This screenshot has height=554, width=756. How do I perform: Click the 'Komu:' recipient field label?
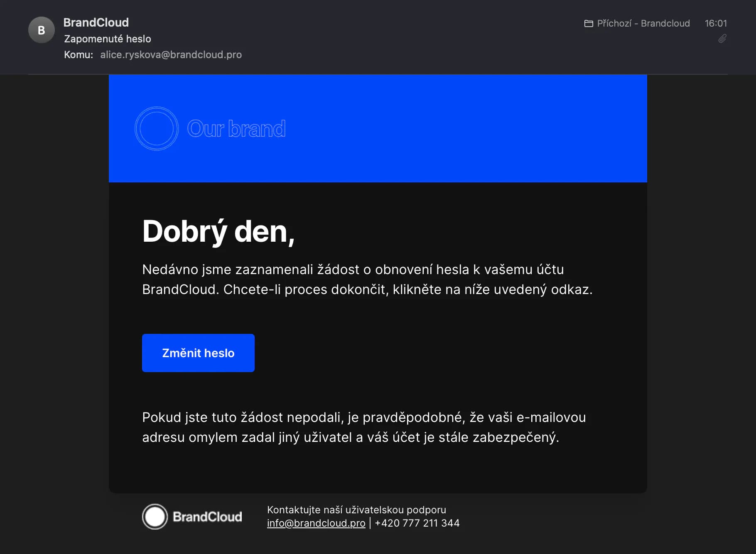pos(78,55)
